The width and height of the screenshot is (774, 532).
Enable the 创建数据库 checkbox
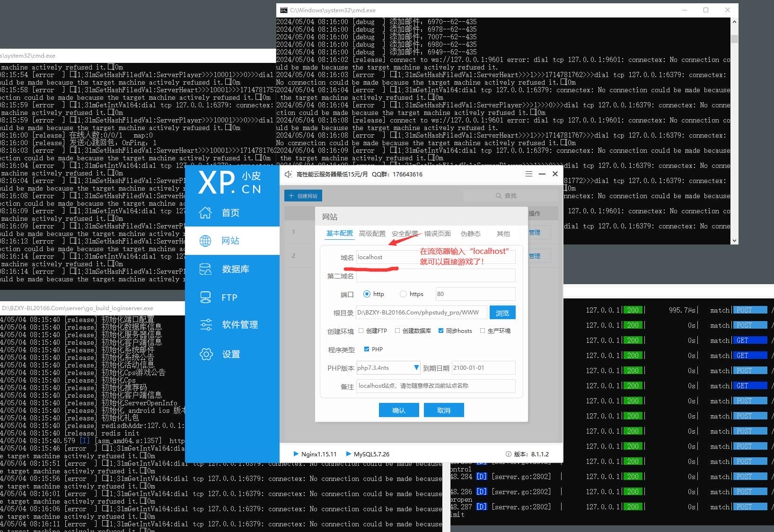397,331
